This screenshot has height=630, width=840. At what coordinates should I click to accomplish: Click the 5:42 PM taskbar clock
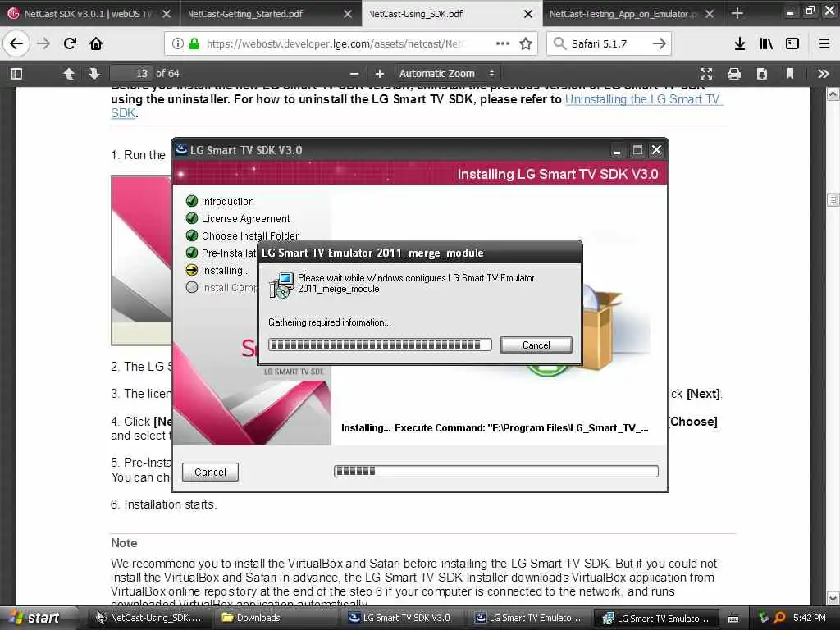pos(810,618)
